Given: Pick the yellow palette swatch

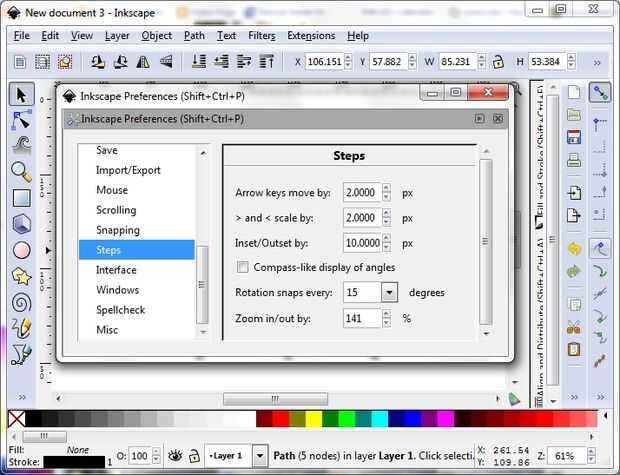Looking at the screenshot, I should 314,419.
